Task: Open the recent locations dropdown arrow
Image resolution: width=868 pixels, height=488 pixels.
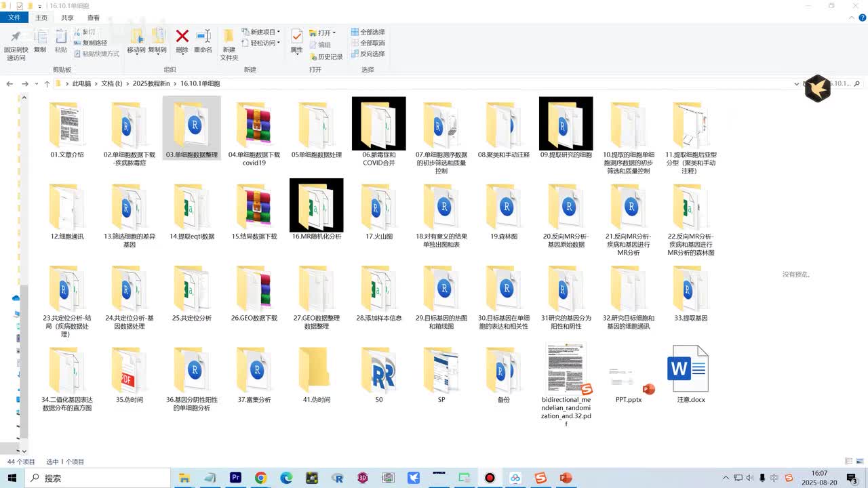Action: [37, 84]
